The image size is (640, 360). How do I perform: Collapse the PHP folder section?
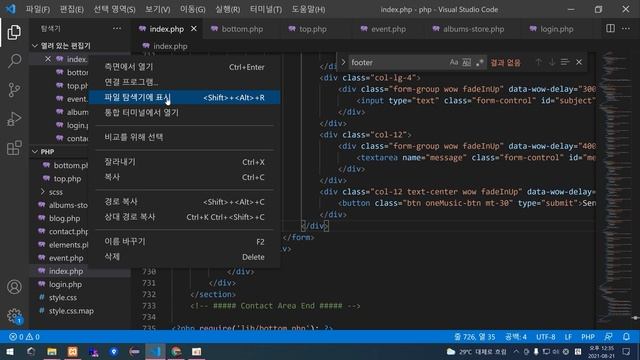35,151
